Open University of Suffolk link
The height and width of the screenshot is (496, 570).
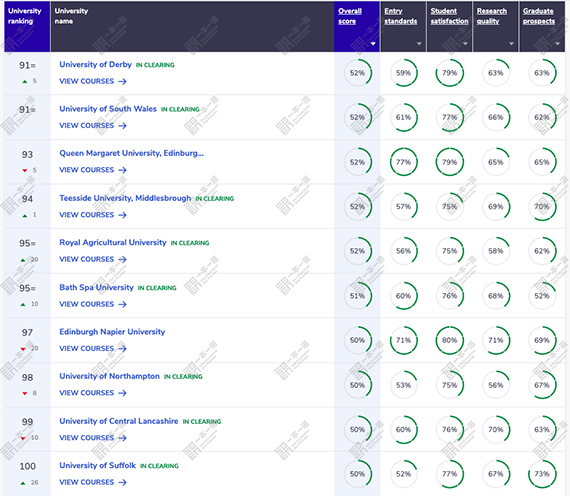tap(97, 465)
